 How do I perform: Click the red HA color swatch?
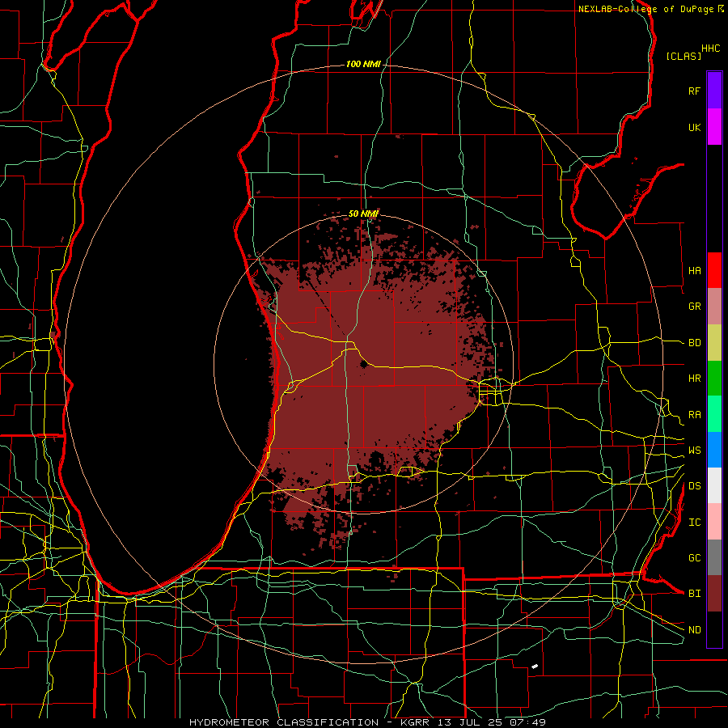pos(714,270)
